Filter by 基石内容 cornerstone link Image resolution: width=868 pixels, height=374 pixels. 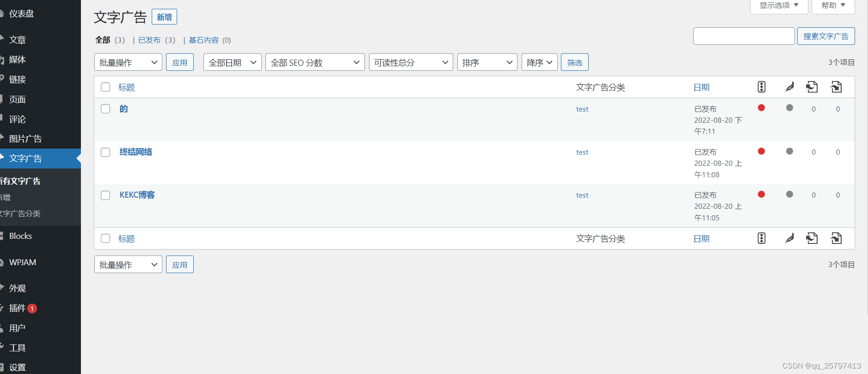tap(203, 40)
